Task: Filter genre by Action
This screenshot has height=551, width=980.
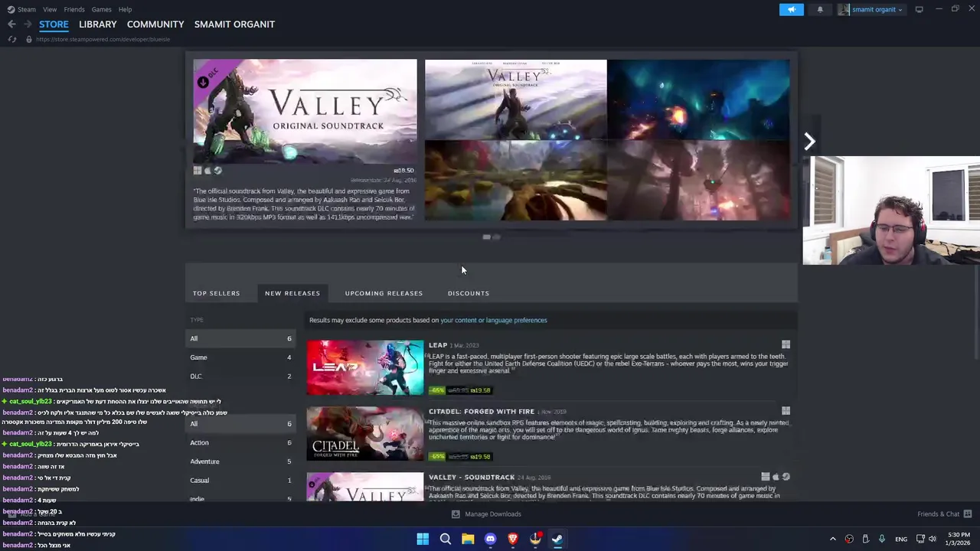Action: click(240, 442)
